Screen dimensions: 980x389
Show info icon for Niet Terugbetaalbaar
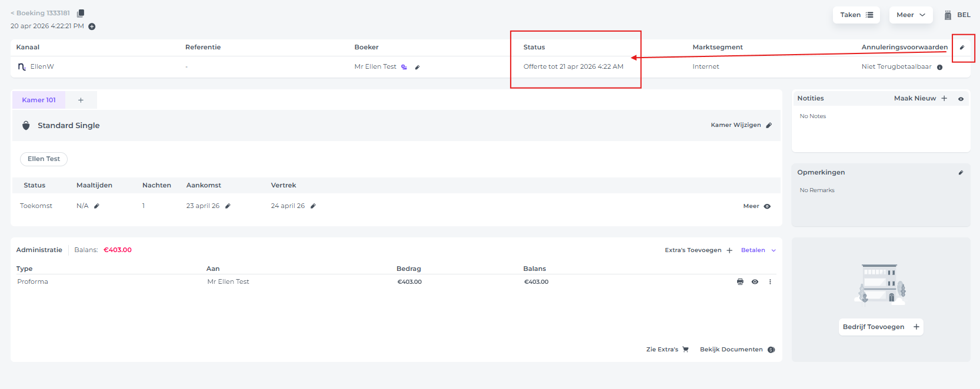(939, 67)
